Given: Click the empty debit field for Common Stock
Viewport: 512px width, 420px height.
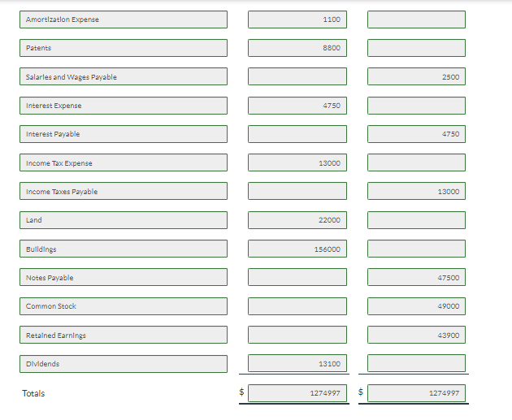Looking at the screenshot, I should pos(297,306).
